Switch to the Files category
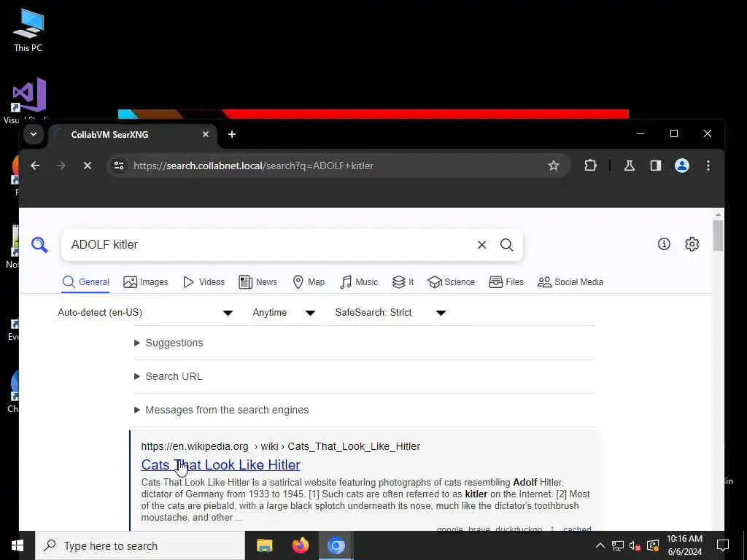The height and width of the screenshot is (560, 747). [x=506, y=282]
